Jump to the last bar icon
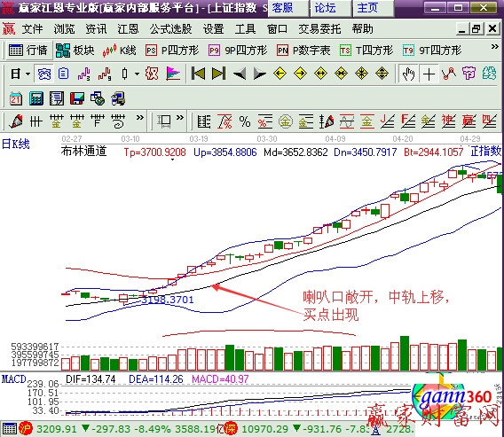 click(x=218, y=74)
